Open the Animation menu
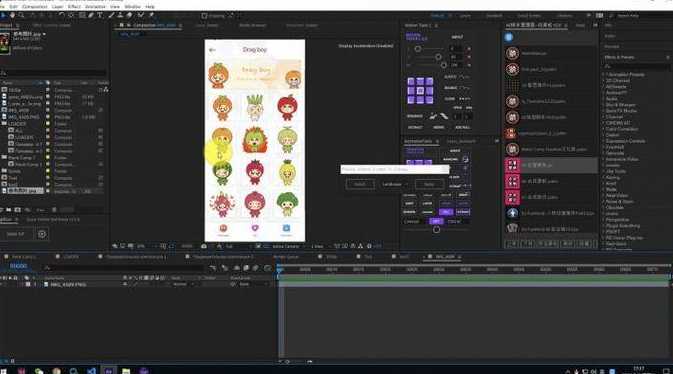Image resolution: width=673 pixels, height=374 pixels. [x=95, y=6]
